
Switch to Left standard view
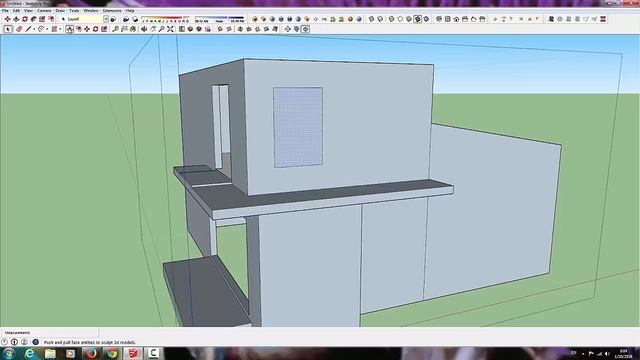482,19
